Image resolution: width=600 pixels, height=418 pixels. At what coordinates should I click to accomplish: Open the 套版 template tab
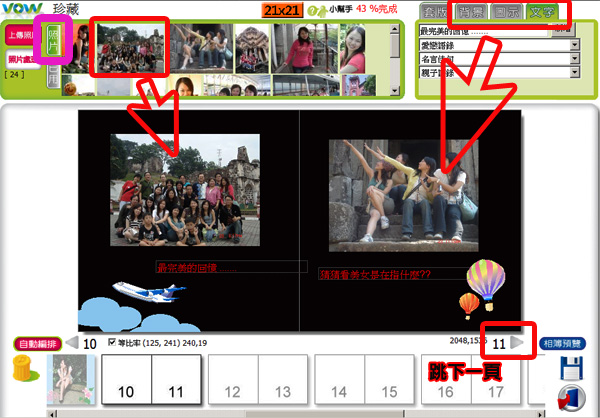[436, 12]
